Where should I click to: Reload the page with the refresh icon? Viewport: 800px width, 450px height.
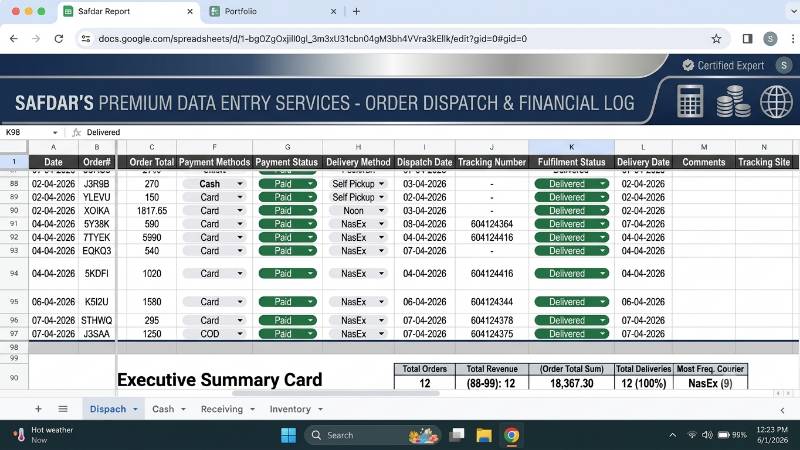[59, 39]
